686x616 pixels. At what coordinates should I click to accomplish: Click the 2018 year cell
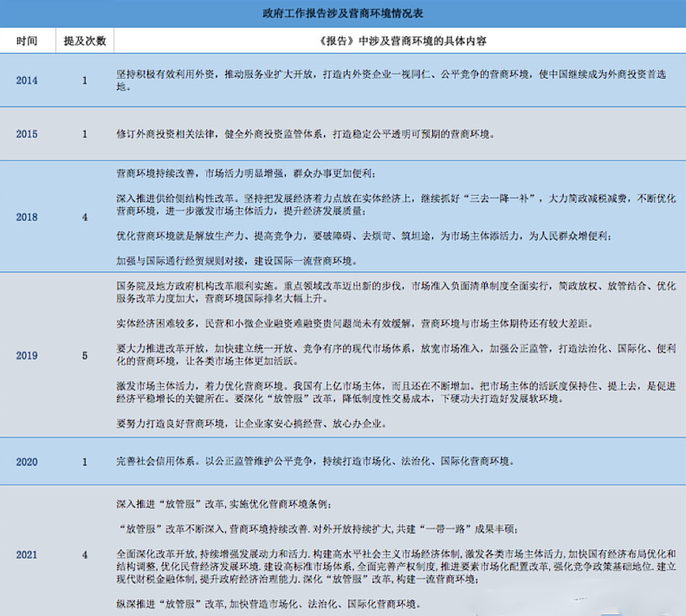(27, 217)
